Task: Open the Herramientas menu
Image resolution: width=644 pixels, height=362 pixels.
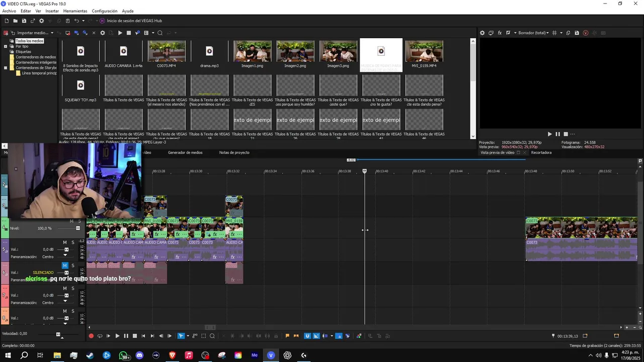Action: (75, 11)
